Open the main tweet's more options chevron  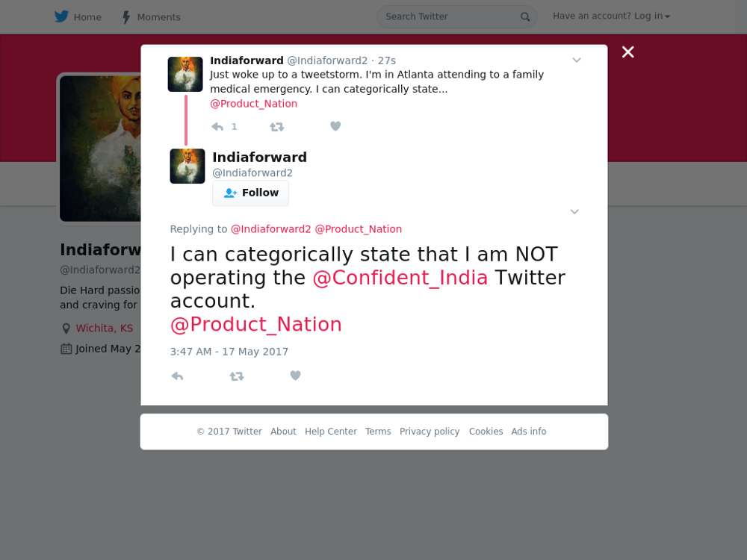coord(574,211)
